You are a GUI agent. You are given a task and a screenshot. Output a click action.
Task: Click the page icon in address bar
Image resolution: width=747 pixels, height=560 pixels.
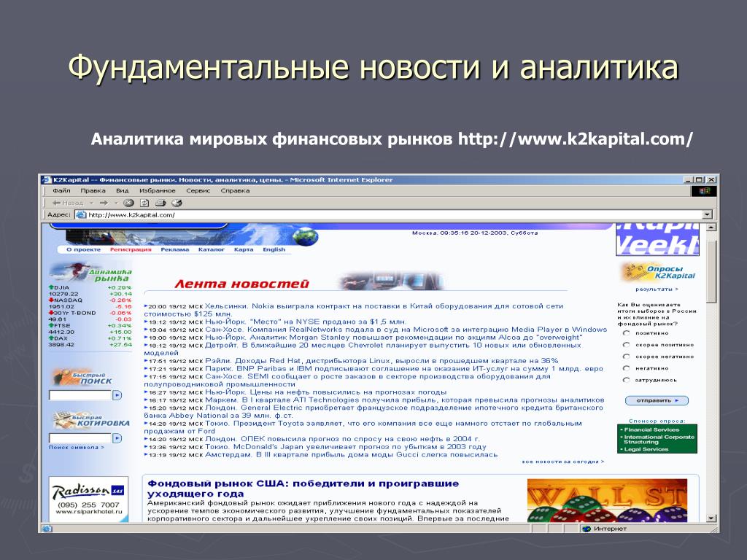click(x=81, y=215)
